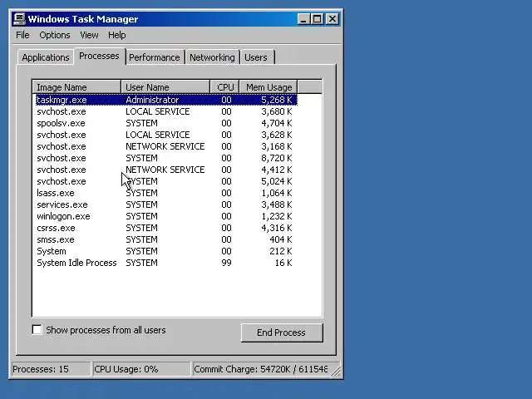Open the Help menu

point(116,35)
